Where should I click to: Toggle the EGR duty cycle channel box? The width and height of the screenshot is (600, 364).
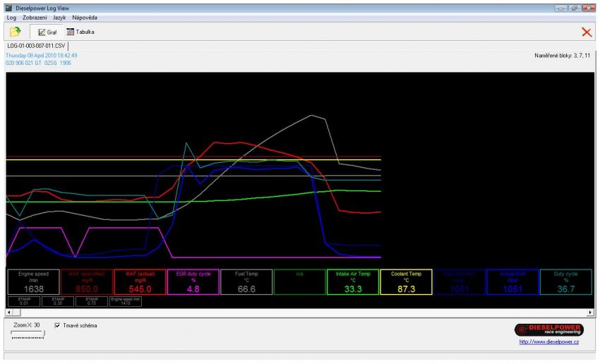pos(192,281)
